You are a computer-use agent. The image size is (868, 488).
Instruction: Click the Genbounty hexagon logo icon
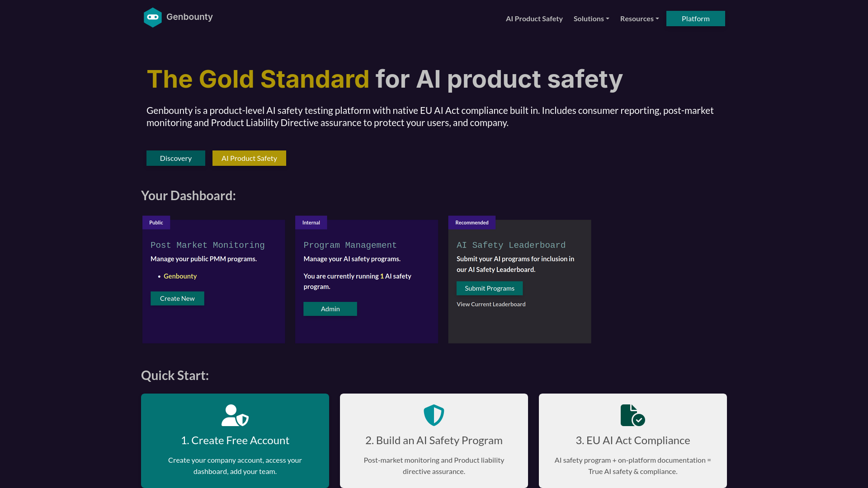point(153,18)
